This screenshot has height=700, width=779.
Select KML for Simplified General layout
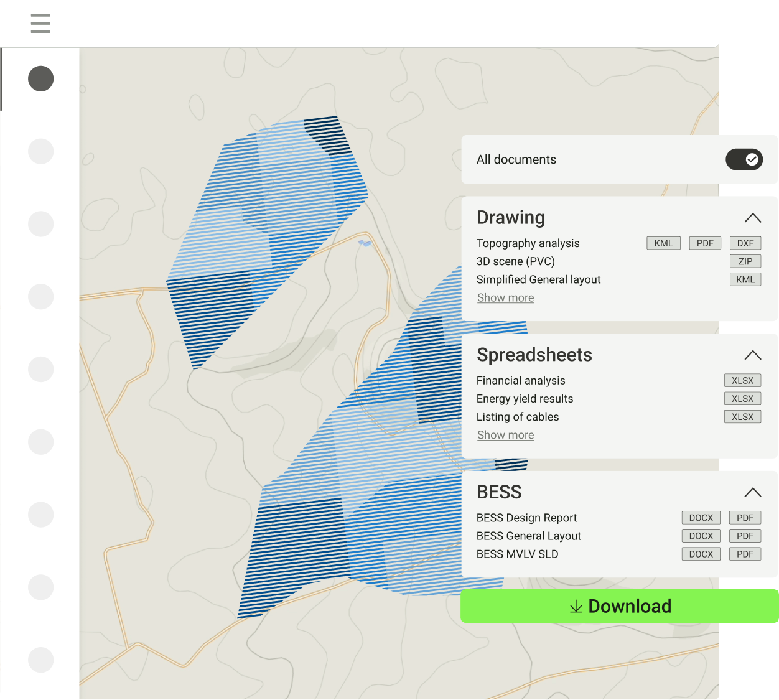[745, 279]
